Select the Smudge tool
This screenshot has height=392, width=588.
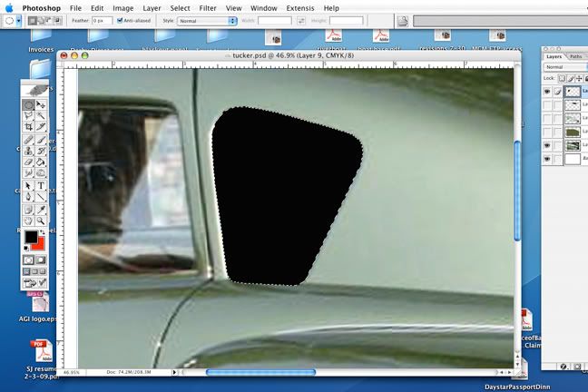click(x=28, y=173)
